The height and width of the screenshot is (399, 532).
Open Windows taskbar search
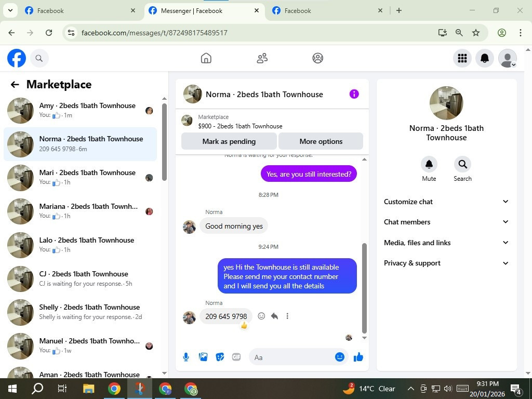[x=37, y=389]
